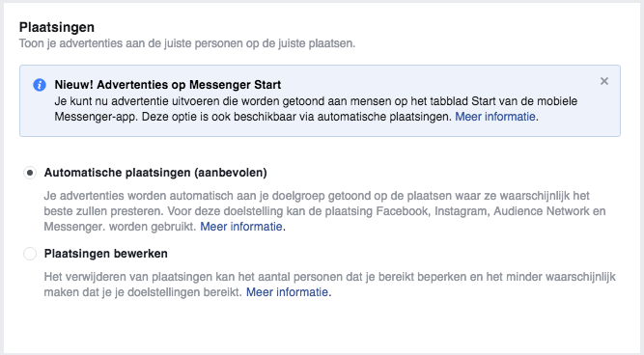Click the description starting 'Je advertenties worden automatisch'
The image size is (644, 355).
(x=324, y=211)
